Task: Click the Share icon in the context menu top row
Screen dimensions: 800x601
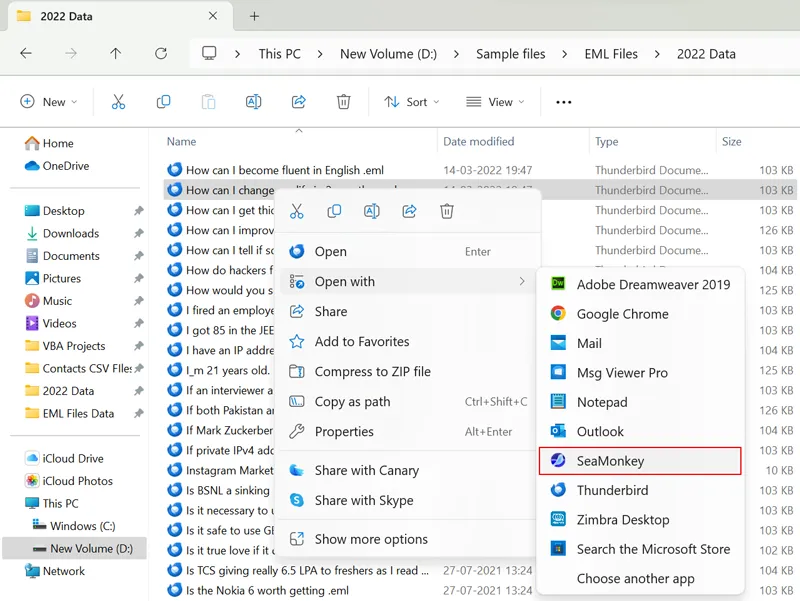Action: [x=409, y=211]
